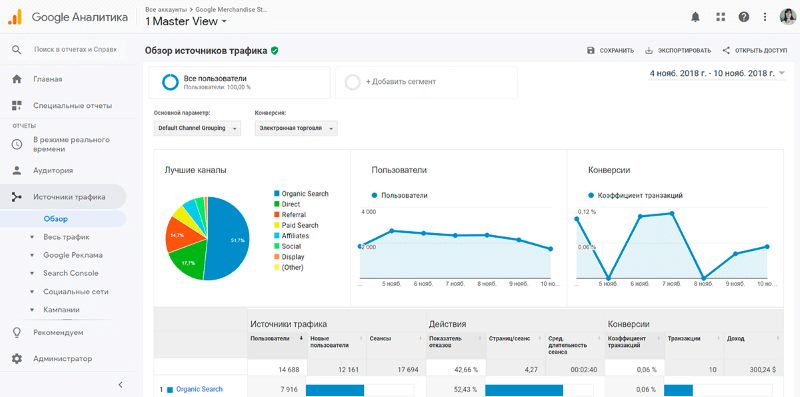Click the Paid Search legend entry

point(296,225)
